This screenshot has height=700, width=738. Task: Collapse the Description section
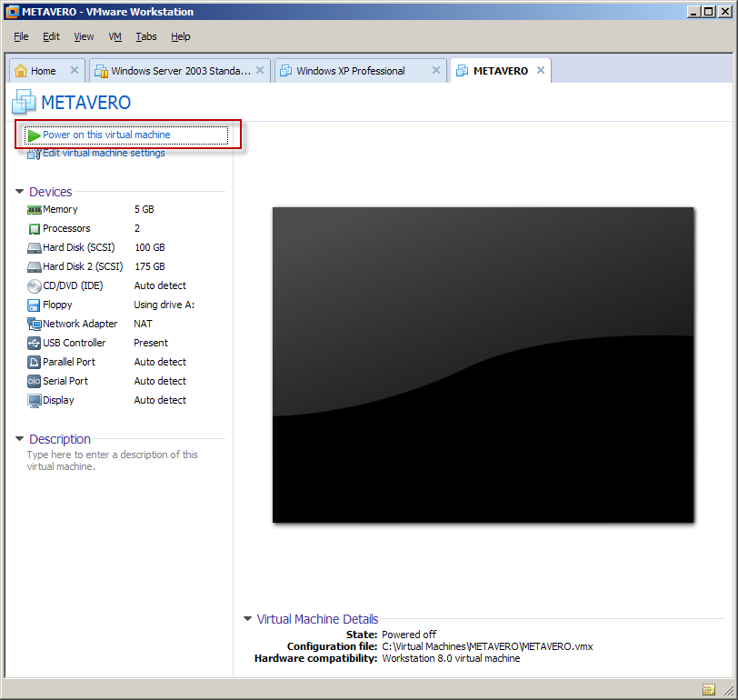[x=20, y=438]
